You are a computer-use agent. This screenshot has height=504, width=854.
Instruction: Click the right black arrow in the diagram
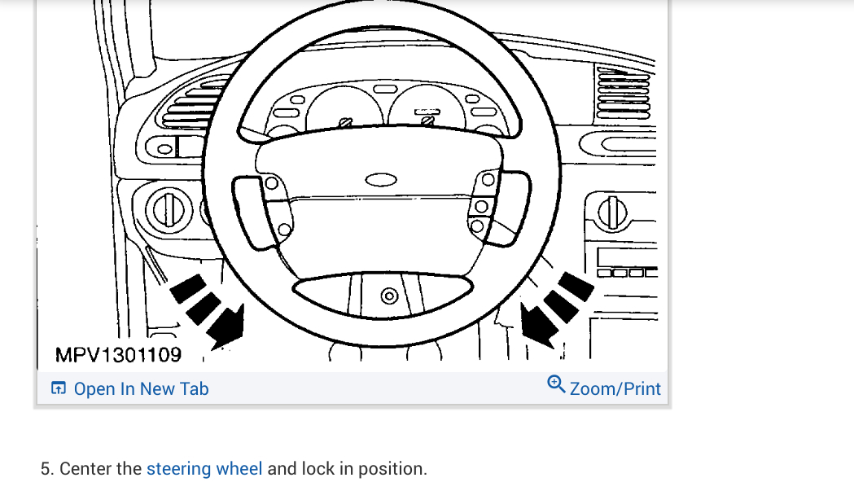[x=557, y=309]
